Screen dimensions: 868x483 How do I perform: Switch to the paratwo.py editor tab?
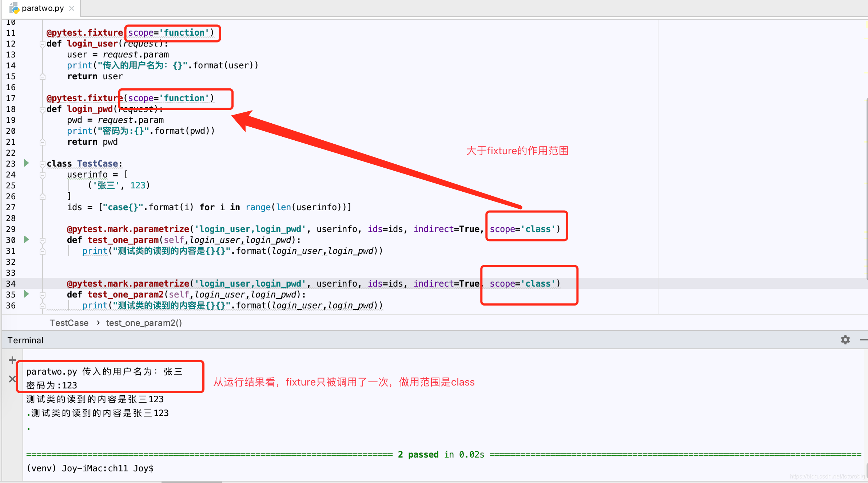tap(42, 8)
